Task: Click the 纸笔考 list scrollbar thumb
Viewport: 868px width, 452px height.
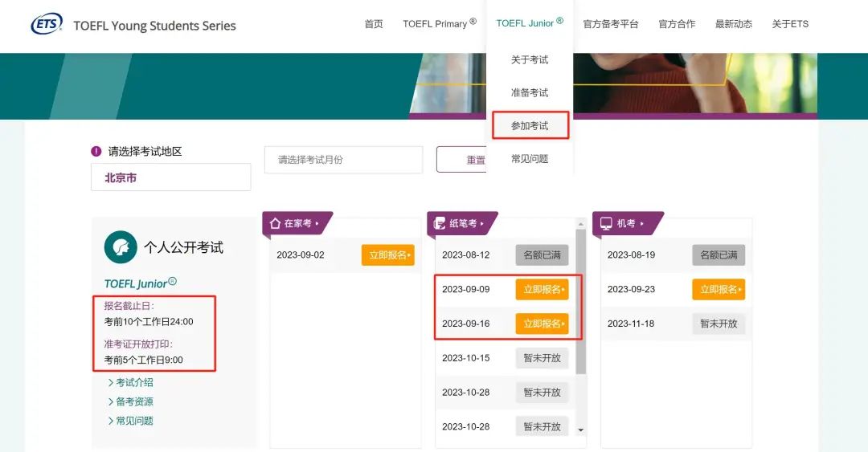Action: pyautogui.click(x=581, y=302)
